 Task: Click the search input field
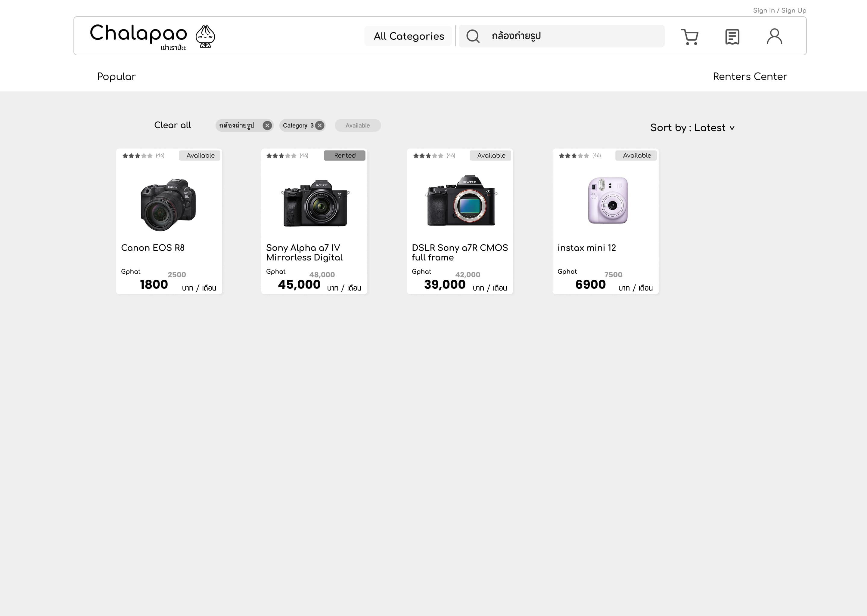click(x=573, y=36)
